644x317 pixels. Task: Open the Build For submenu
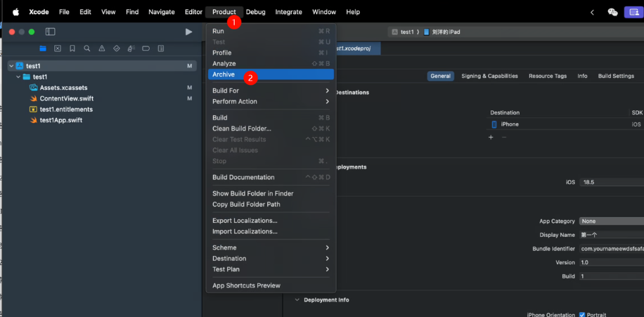pos(271,91)
